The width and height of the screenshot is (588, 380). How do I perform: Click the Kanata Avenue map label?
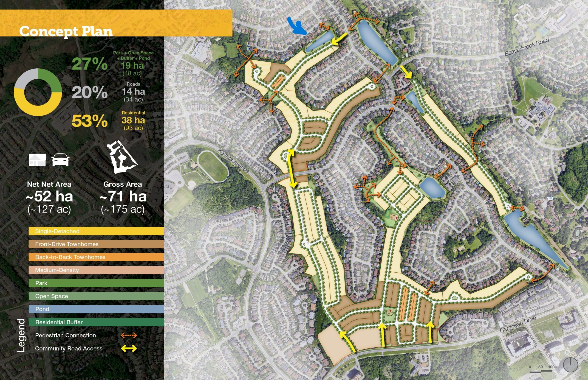pyautogui.click(x=234, y=161)
